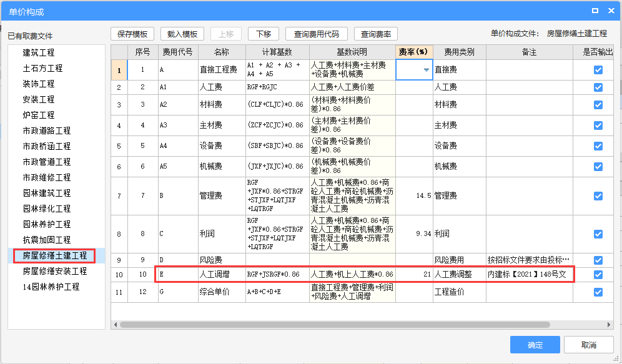Click the 保存模板 button
622x364 pixels.
(132, 34)
